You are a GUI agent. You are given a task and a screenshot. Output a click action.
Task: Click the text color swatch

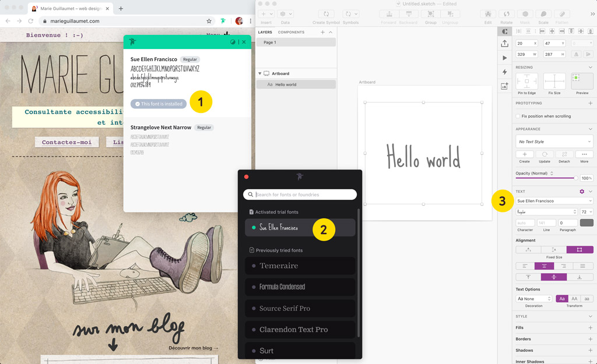pyautogui.click(x=586, y=222)
